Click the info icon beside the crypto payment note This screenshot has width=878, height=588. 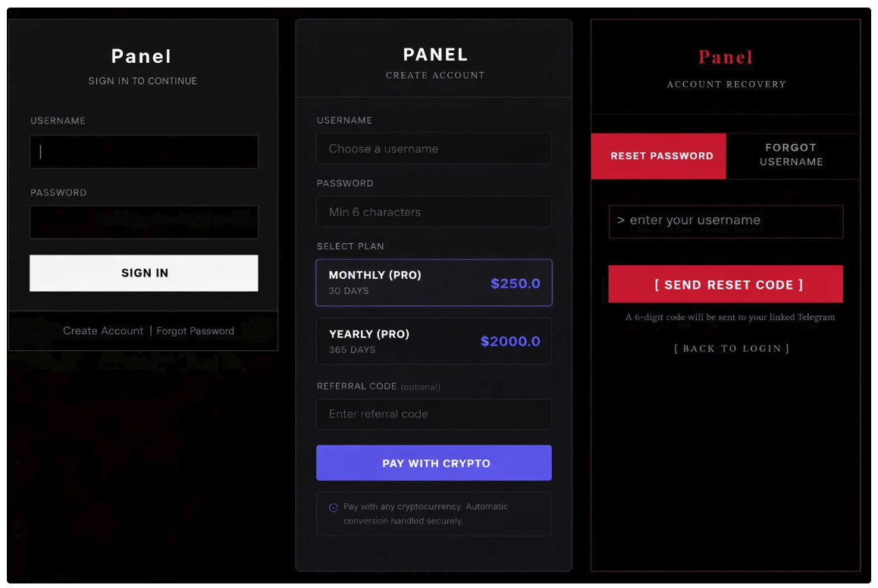point(334,508)
